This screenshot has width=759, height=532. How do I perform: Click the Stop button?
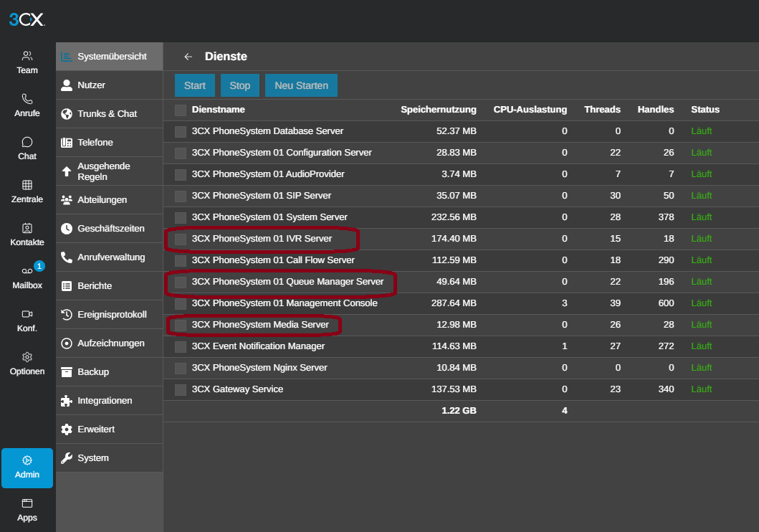[x=239, y=85]
